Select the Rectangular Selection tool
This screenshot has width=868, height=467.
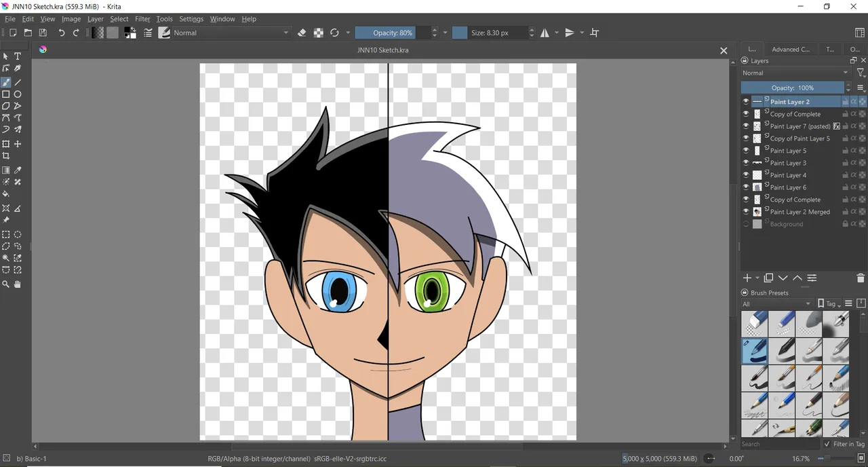pos(5,234)
